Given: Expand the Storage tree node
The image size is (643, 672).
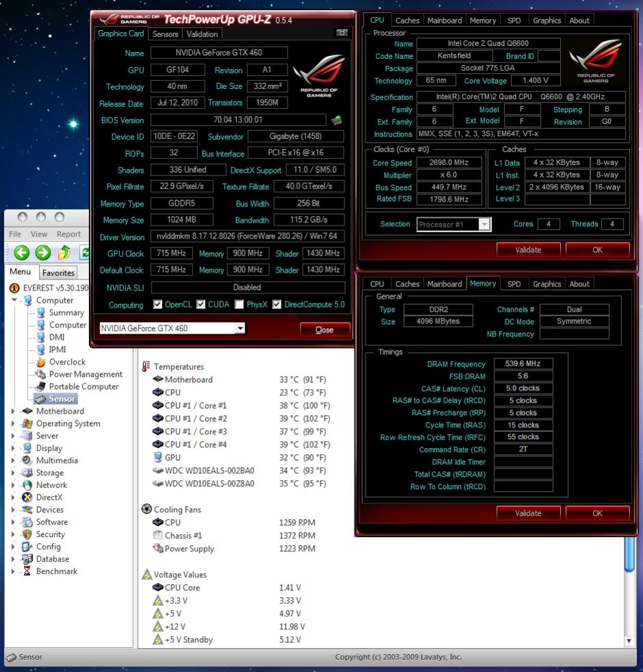Looking at the screenshot, I should click(x=13, y=473).
